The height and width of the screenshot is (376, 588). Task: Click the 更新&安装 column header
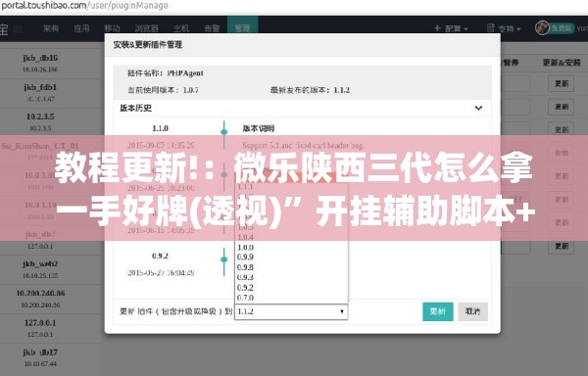(562, 63)
